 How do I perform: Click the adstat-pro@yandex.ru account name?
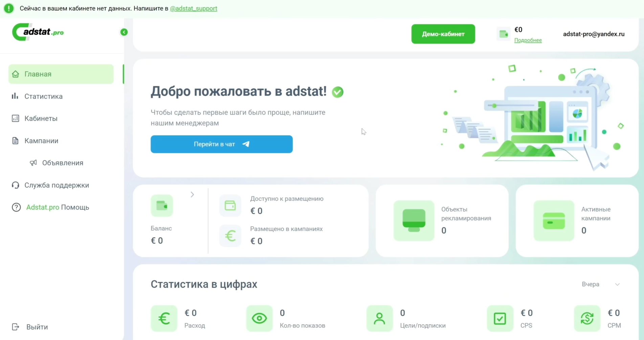click(x=594, y=34)
